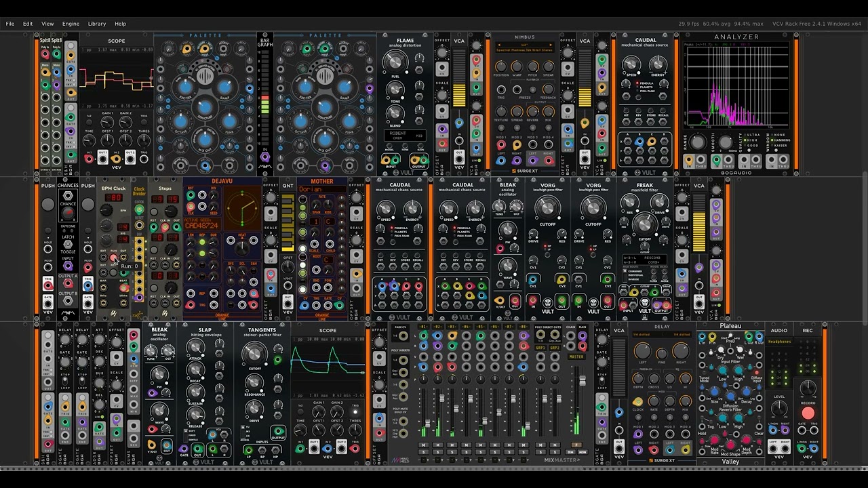The height and width of the screenshot is (488, 868).
Task: Toggle MixMaster DIM button
Action: [x=571, y=451]
